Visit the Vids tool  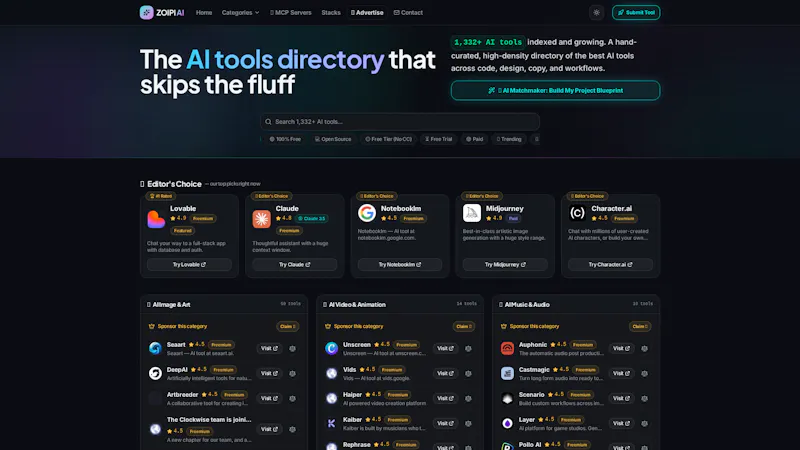[445, 373]
